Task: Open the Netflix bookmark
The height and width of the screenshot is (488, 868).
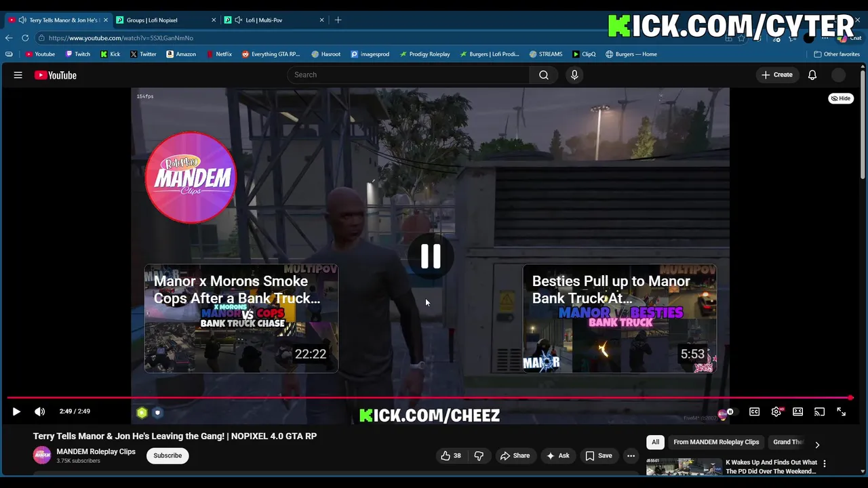Action: 218,54
